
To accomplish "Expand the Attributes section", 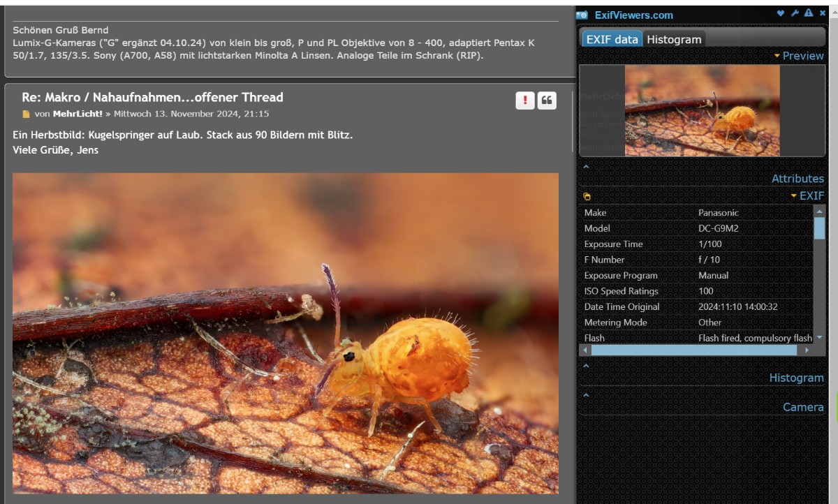I will (797, 179).
